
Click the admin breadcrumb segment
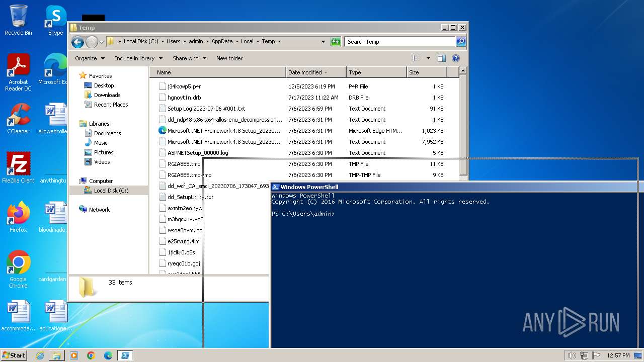[x=196, y=42]
